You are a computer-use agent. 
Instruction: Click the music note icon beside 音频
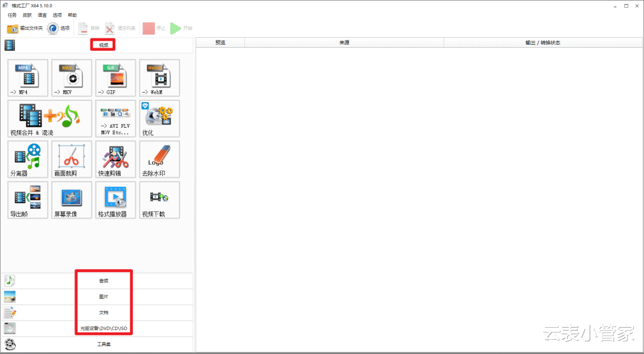(x=10, y=281)
